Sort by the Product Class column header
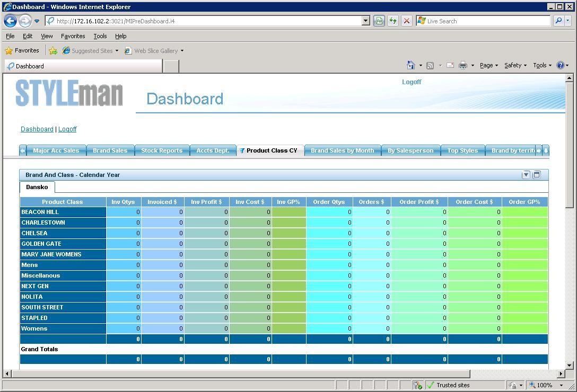 [63, 202]
